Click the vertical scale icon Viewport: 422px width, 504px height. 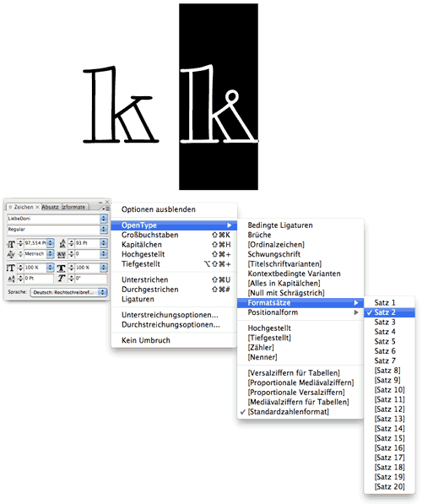(11, 268)
